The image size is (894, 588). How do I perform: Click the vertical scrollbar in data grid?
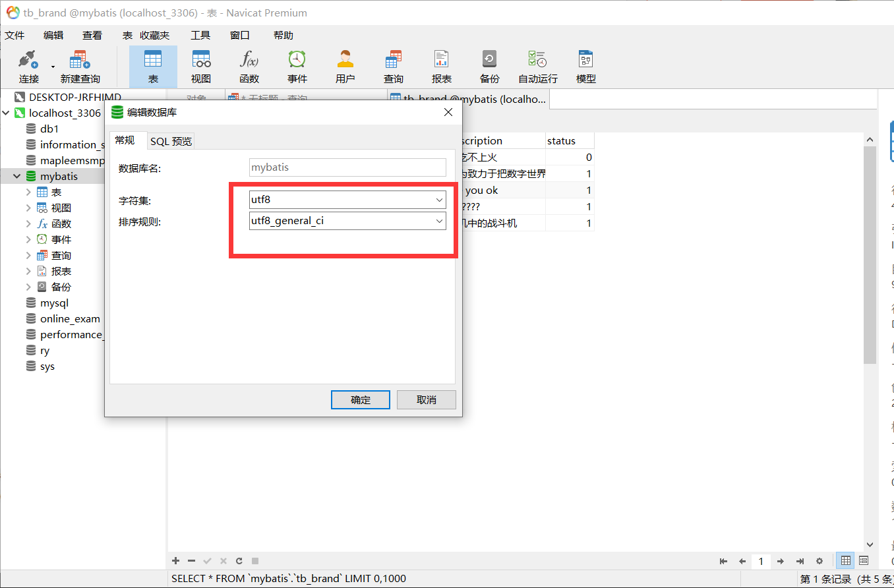(870, 254)
